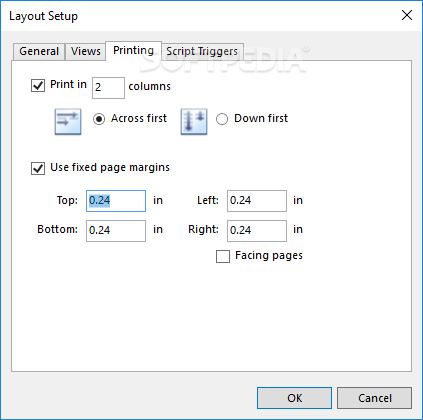Click the Across first arrows icon
This screenshot has height=420, width=423.
pos(68,122)
